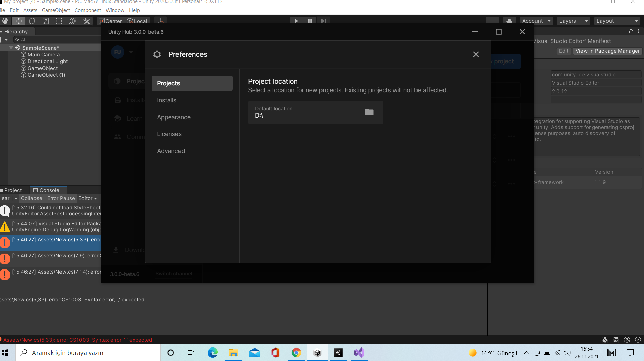Open the Component menu

[88, 10]
